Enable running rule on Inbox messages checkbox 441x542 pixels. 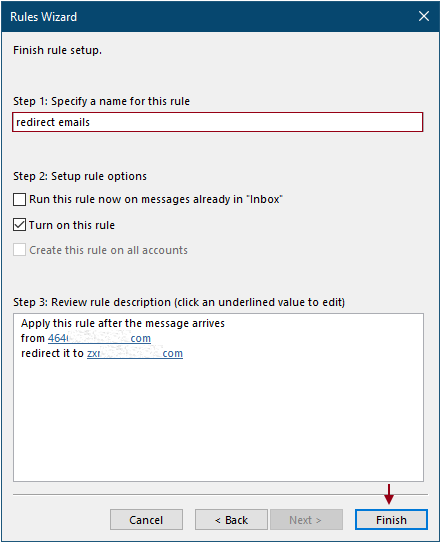19,199
